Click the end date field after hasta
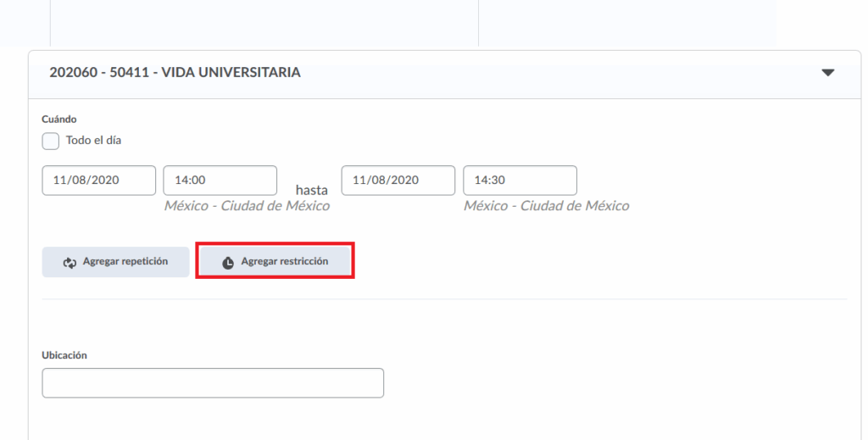The width and height of the screenshot is (868, 440). tap(398, 180)
